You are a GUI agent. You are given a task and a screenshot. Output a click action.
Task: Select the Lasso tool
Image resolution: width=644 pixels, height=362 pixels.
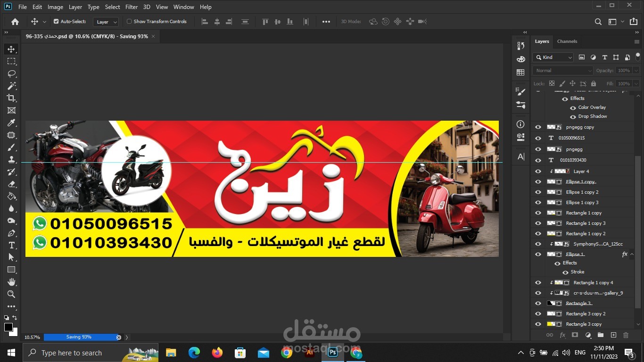tap(11, 74)
